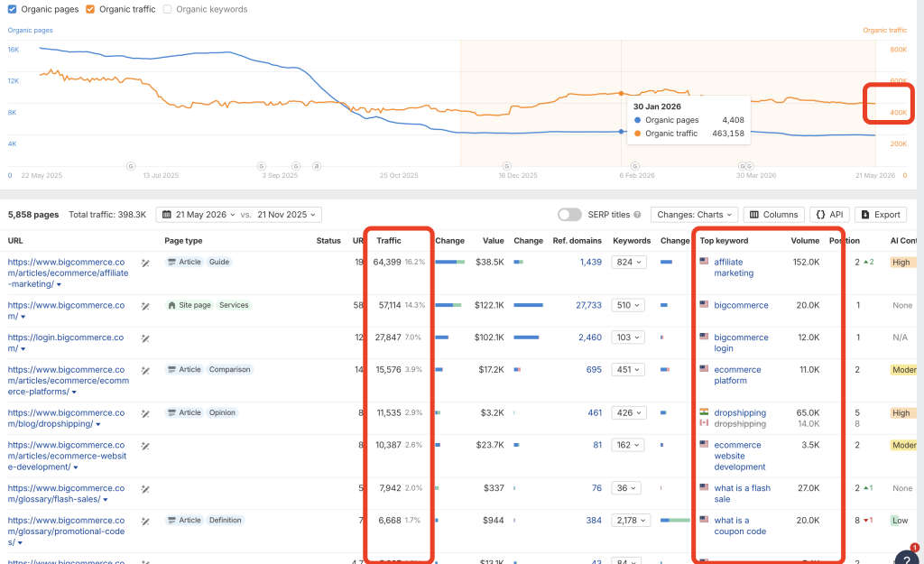Click the inspect icon for bigcommerce.com homepage row
Screen dimensions: 924x564
[x=145, y=306]
